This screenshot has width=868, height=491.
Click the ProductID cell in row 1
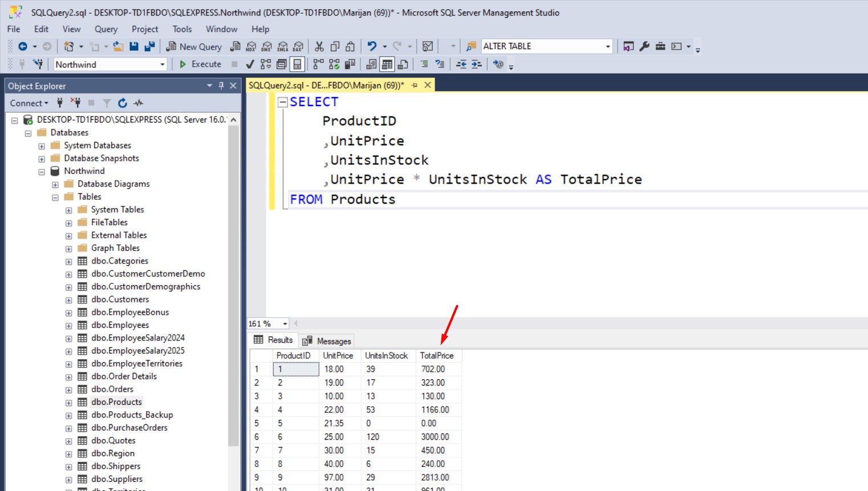pyautogui.click(x=296, y=370)
